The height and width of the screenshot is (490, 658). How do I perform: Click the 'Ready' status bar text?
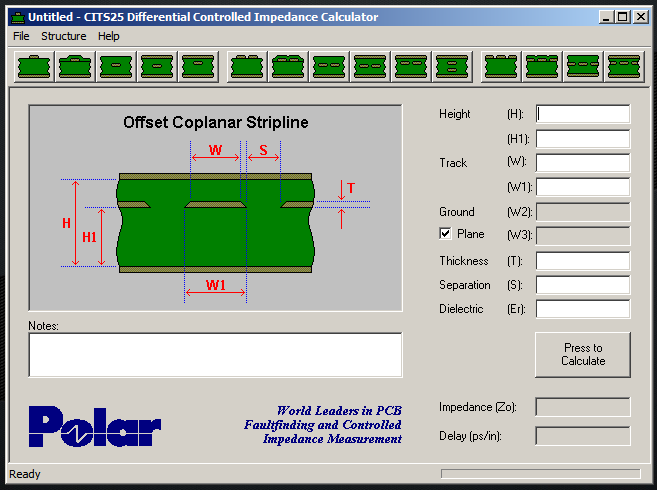point(25,474)
